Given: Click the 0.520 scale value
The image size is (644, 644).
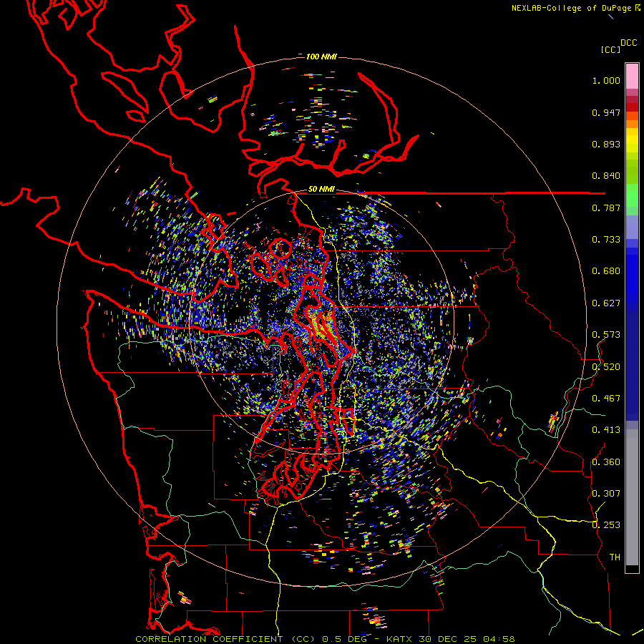Looking at the screenshot, I should (606, 367).
